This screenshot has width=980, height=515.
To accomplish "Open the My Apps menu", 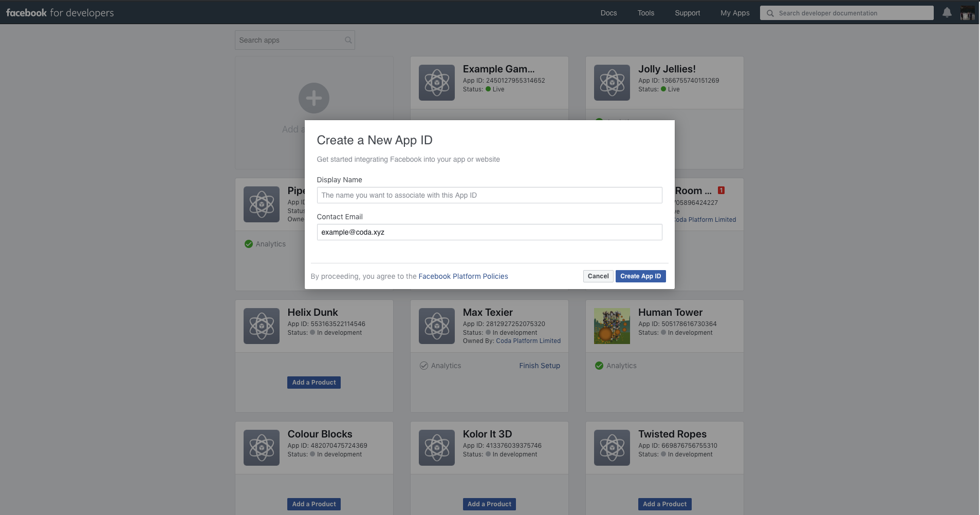I will tap(735, 13).
